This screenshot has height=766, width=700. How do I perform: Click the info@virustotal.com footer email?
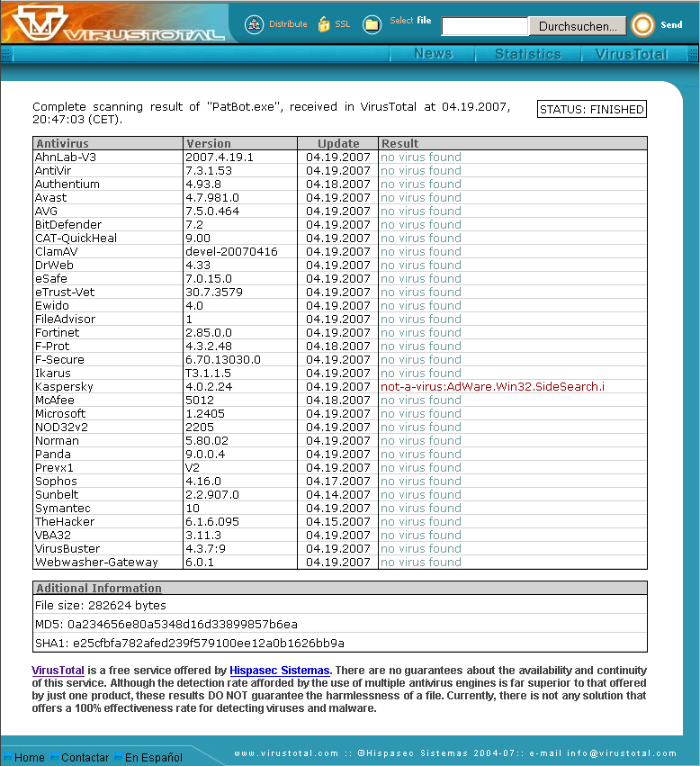pos(622,753)
